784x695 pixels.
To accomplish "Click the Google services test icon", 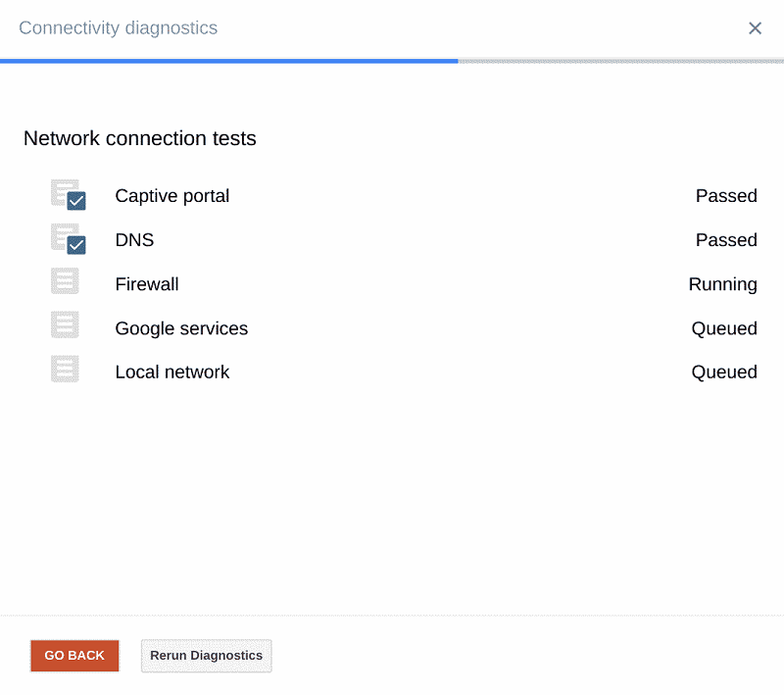I will click(x=65, y=326).
